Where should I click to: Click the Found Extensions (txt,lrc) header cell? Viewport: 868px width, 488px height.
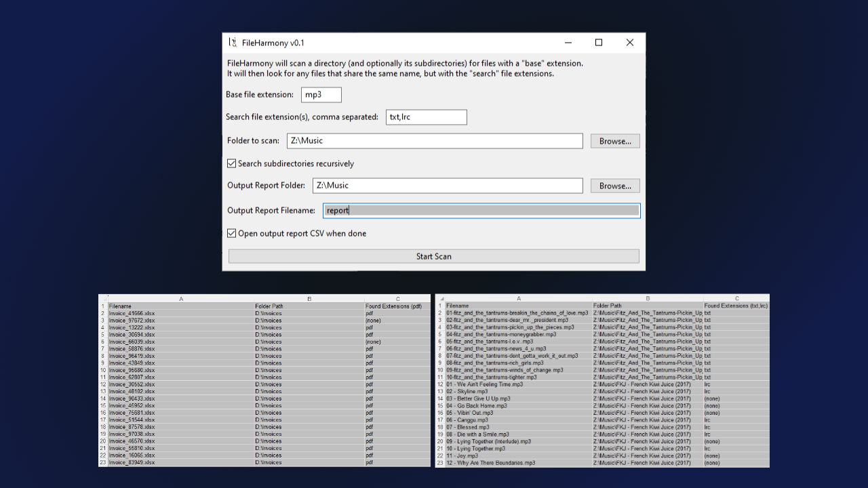737,306
